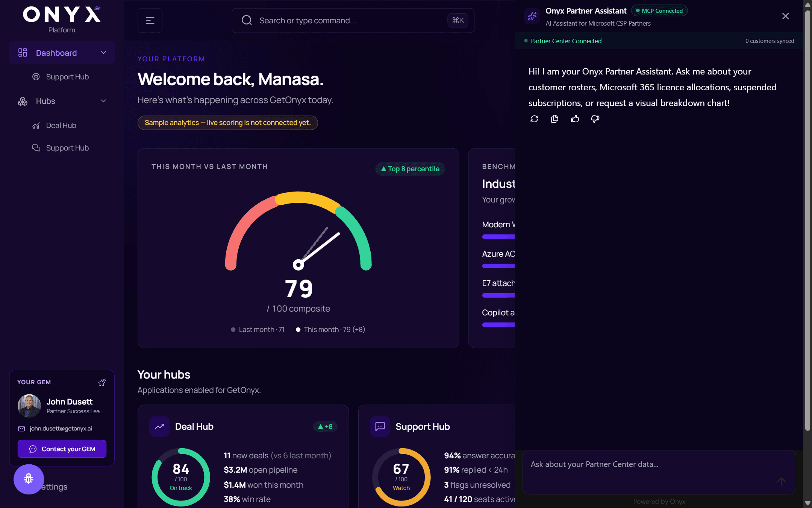Click the 11 new deals stat
The height and width of the screenshot is (508, 812).
click(x=277, y=456)
